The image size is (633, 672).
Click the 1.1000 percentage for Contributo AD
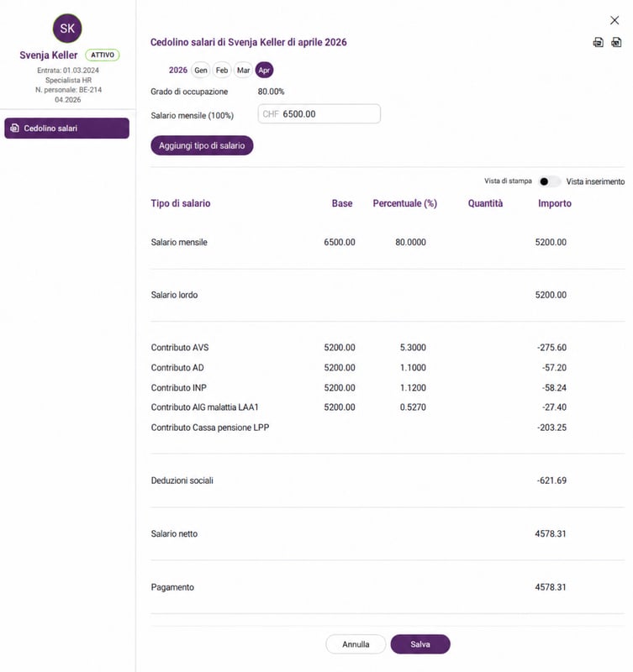413,368
